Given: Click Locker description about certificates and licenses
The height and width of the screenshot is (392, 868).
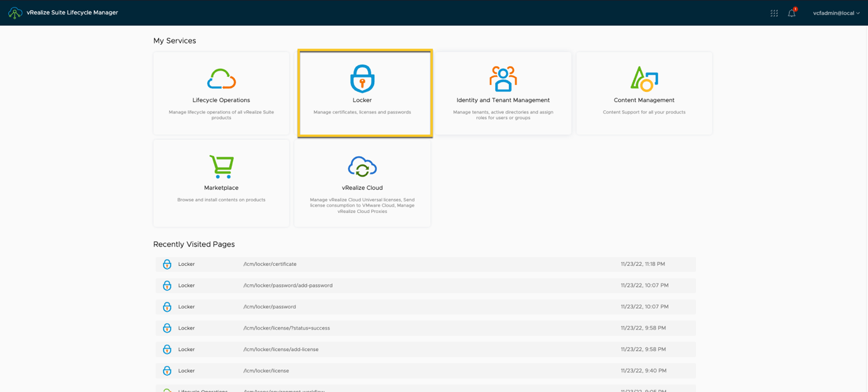Looking at the screenshot, I should point(362,112).
